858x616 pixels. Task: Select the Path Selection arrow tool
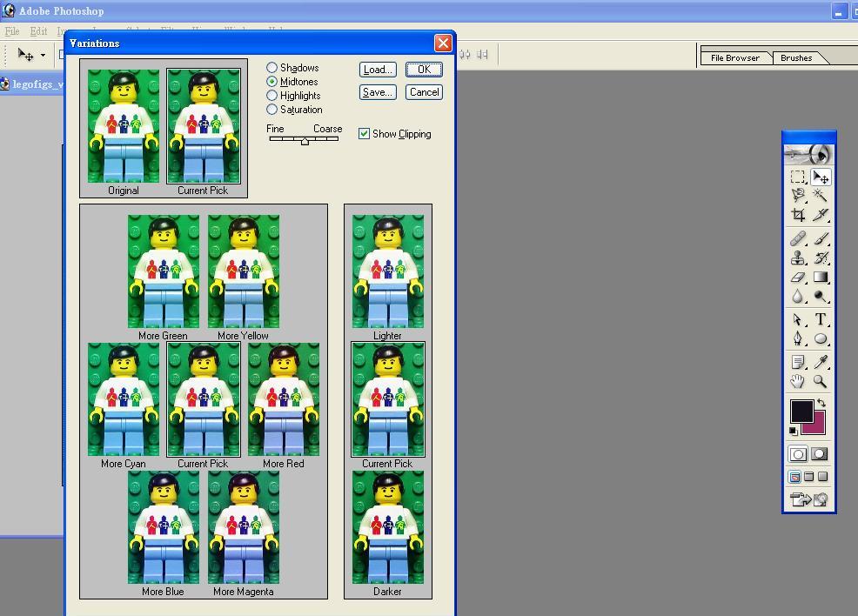pos(798,319)
